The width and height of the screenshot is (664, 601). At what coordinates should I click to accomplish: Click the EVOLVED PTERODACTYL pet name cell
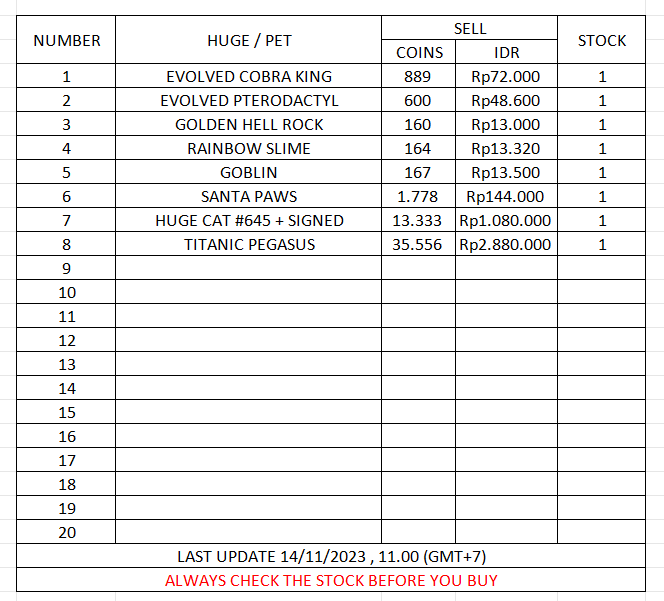tap(249, 100)
